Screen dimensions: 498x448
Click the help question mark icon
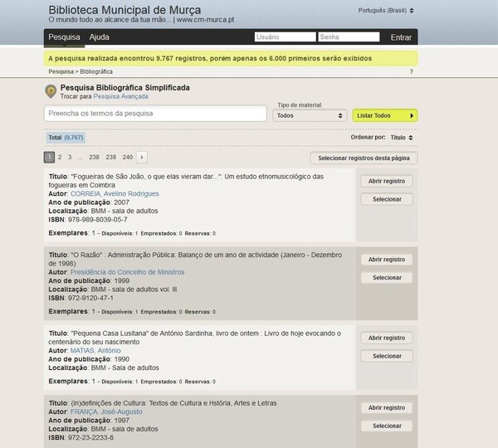point(411,72)
